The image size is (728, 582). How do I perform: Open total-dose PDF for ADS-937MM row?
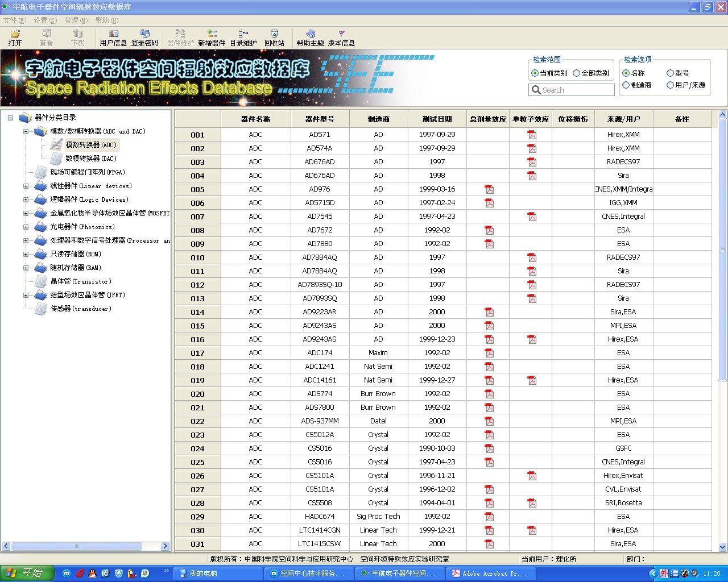489,421
